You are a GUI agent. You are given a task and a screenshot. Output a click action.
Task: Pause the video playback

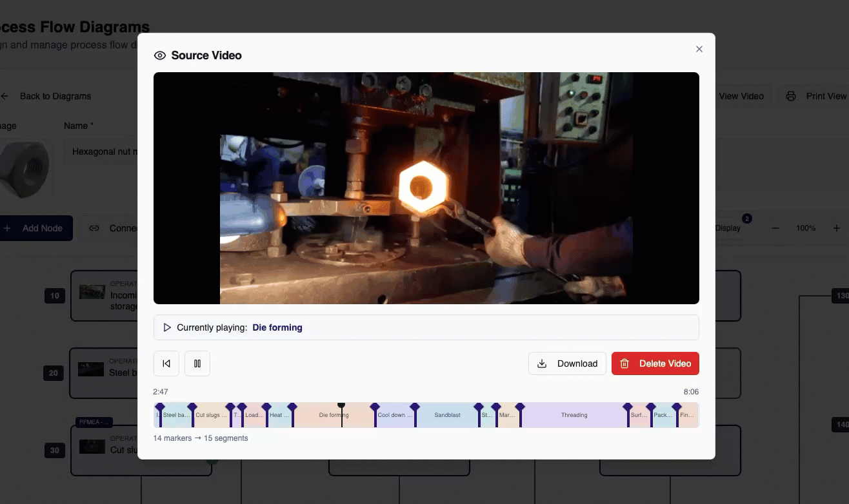point(197,363)
